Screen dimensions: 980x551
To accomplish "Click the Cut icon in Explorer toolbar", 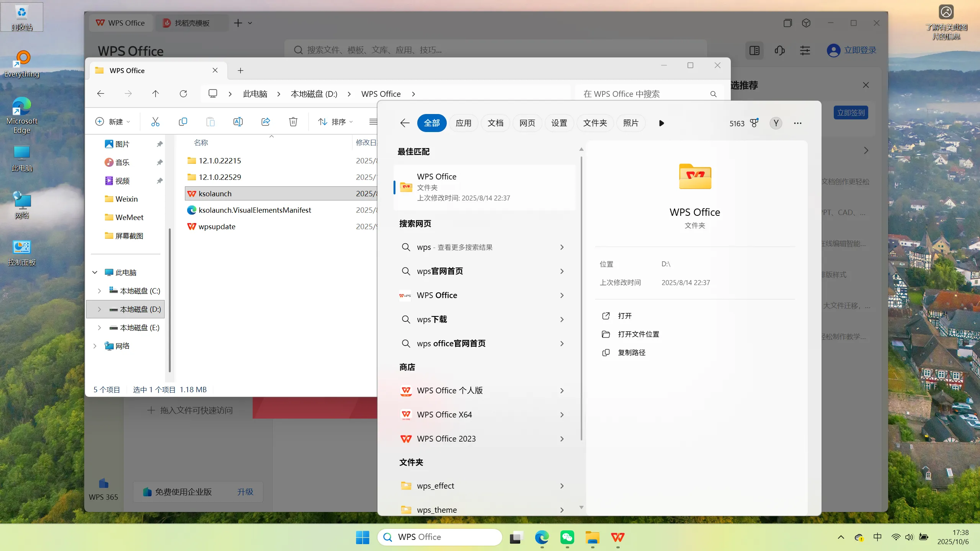I will (155, 122).
